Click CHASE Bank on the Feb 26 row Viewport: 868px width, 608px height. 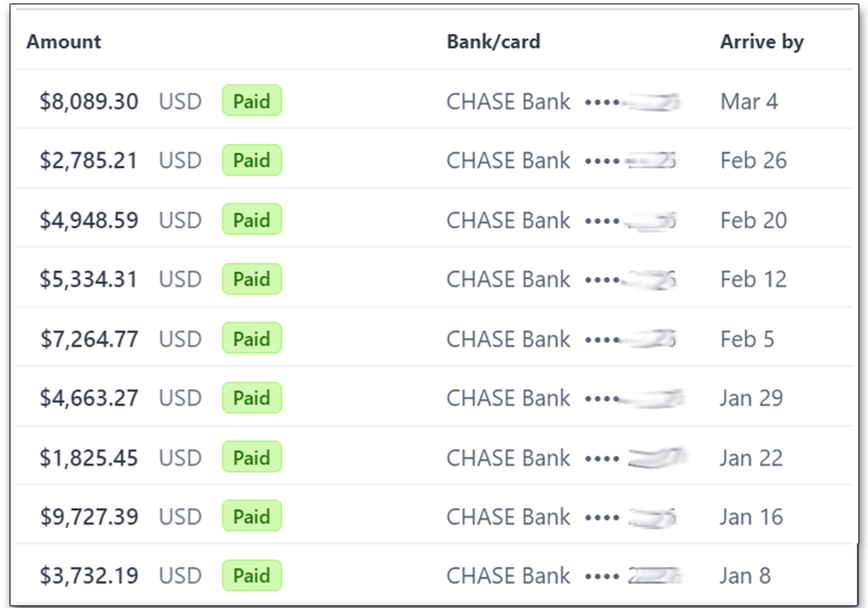(508, 161)
